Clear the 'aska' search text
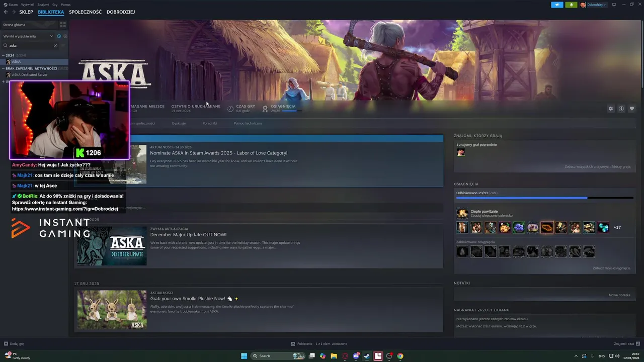Viewport: 644px width, 362px height. (x=55, y=46)
